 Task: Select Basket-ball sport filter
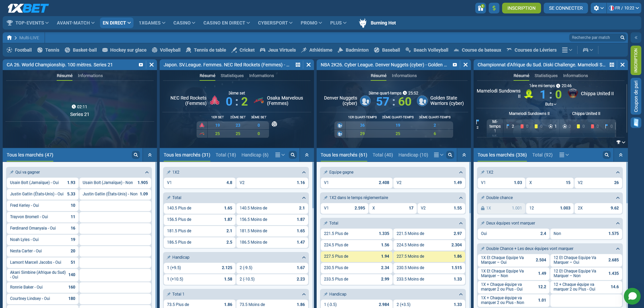point(81,50)
